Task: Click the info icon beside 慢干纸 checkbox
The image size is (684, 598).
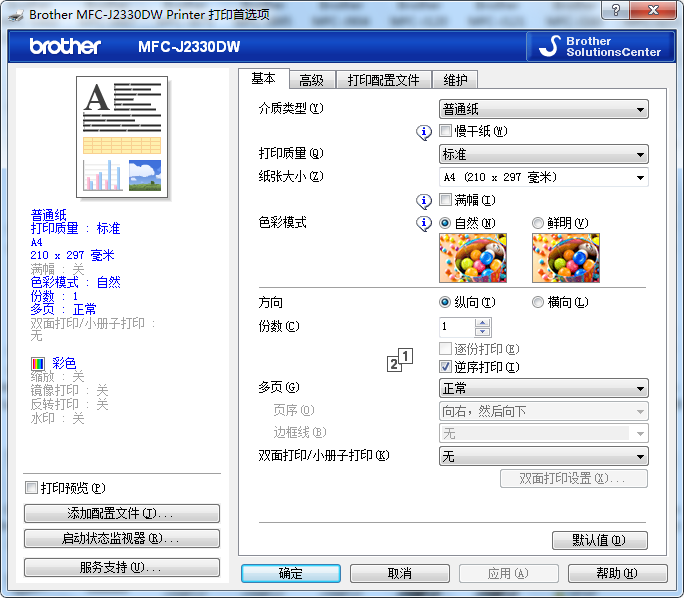Action: (x=424, y=132)
